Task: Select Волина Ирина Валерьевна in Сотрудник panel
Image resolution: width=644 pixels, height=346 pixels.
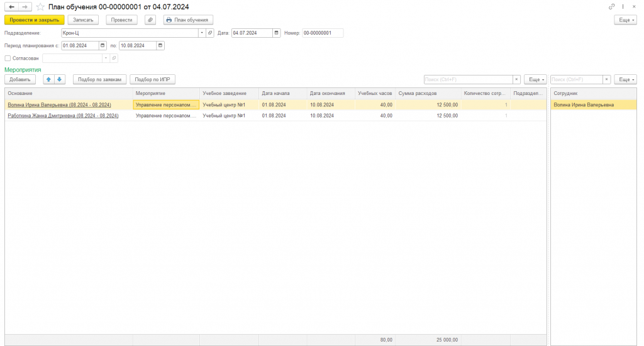Action: 594,105
